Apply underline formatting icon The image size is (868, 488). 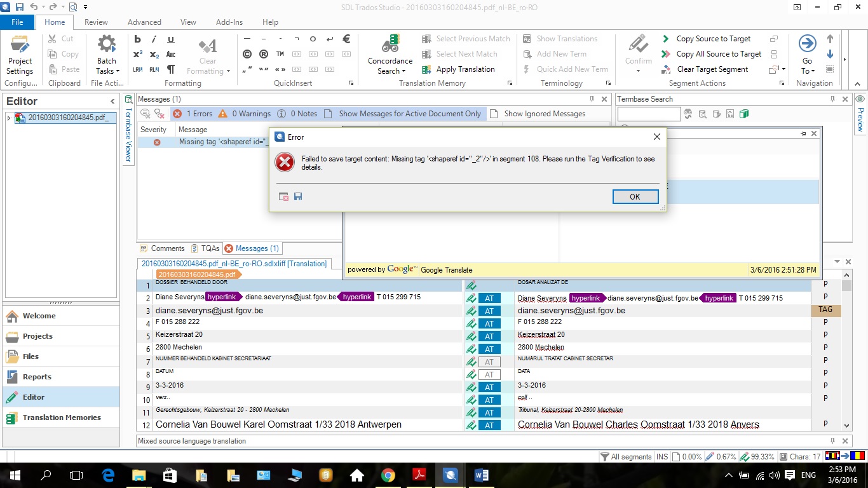171,39
